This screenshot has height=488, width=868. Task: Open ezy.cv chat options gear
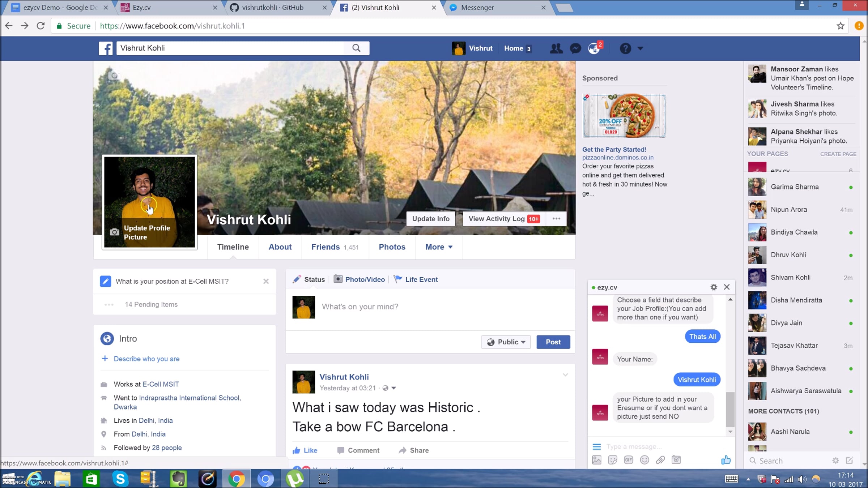tap(714, 287)
